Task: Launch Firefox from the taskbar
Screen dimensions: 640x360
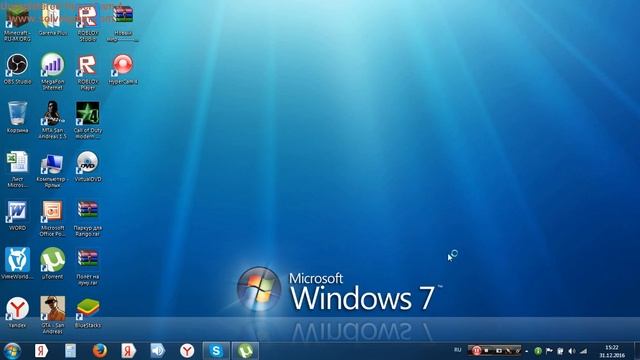Action: click(x=99, y=351)
